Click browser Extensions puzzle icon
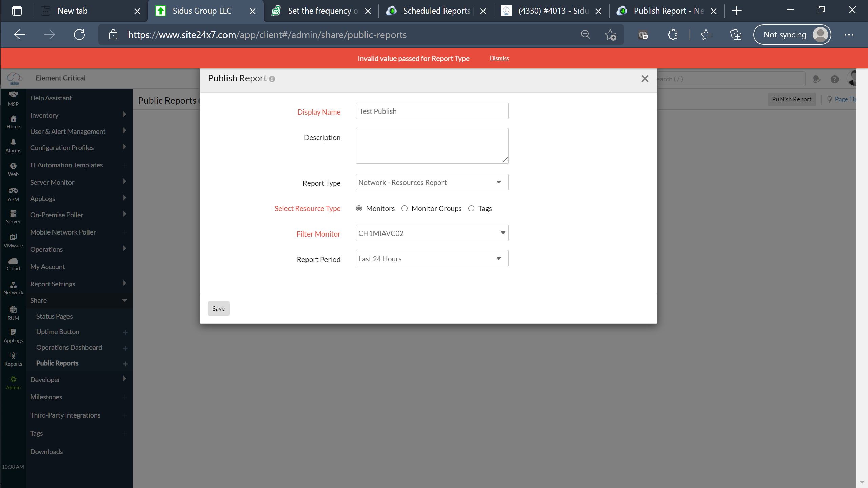This screenshot has height=488, width=868. click(673, 35)
